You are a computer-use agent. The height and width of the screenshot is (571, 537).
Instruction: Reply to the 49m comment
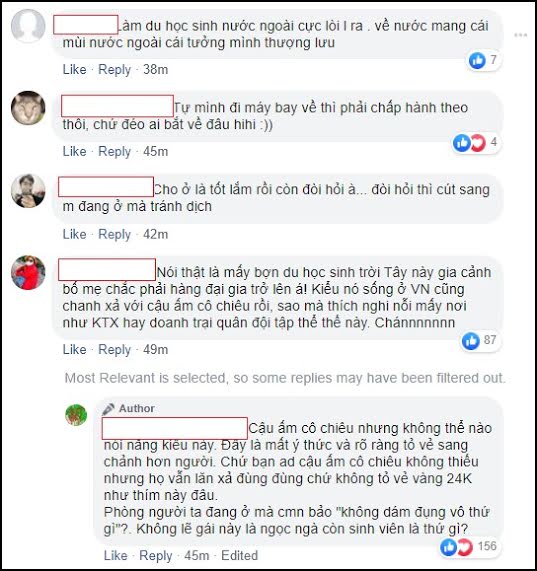click(114, 350)
